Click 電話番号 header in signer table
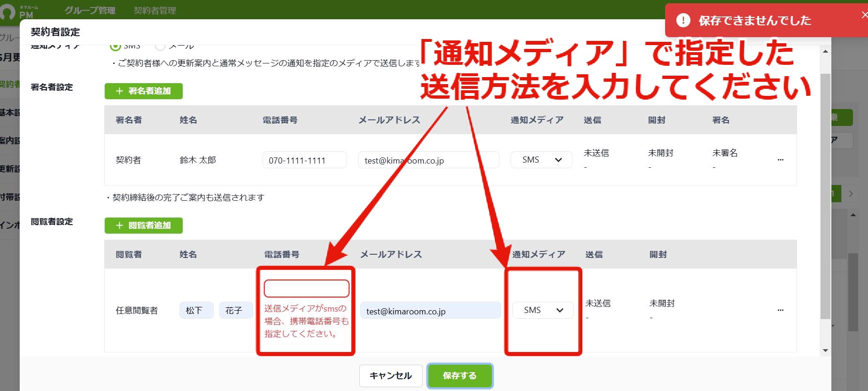Image resolution: width=868 pixels, height=391 pixels. point(280,120)
